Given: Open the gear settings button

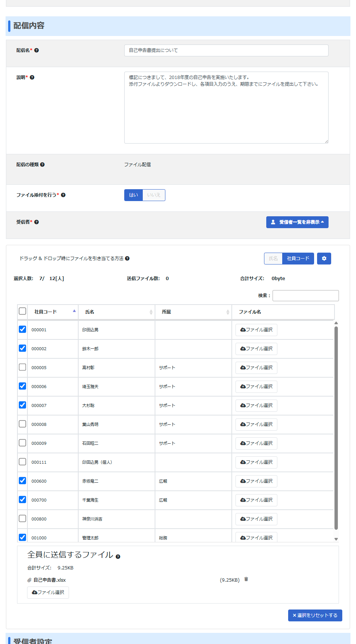Looking at the screenshot, I should point(324,259).
